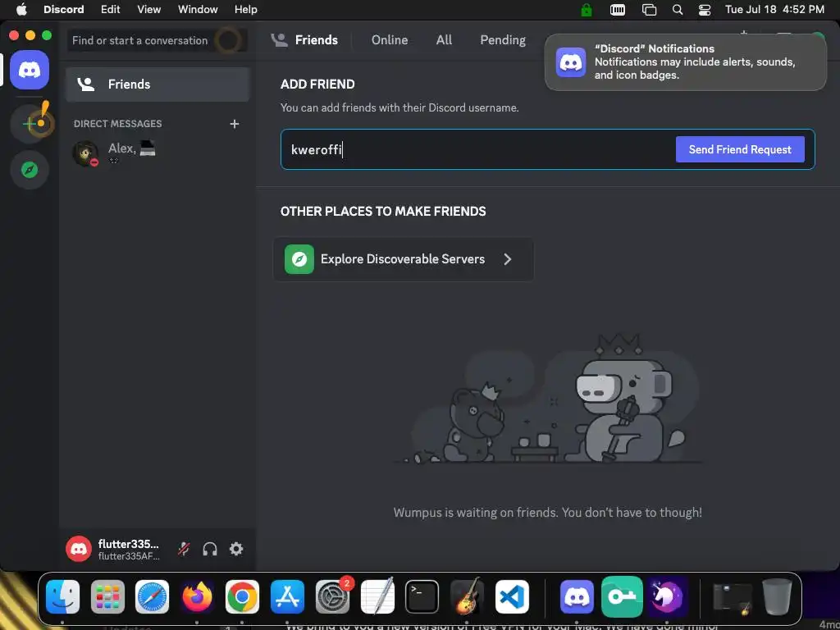840x630 pixels.
Task: Click flutter335 user avatar
Action: coord(78,549)
